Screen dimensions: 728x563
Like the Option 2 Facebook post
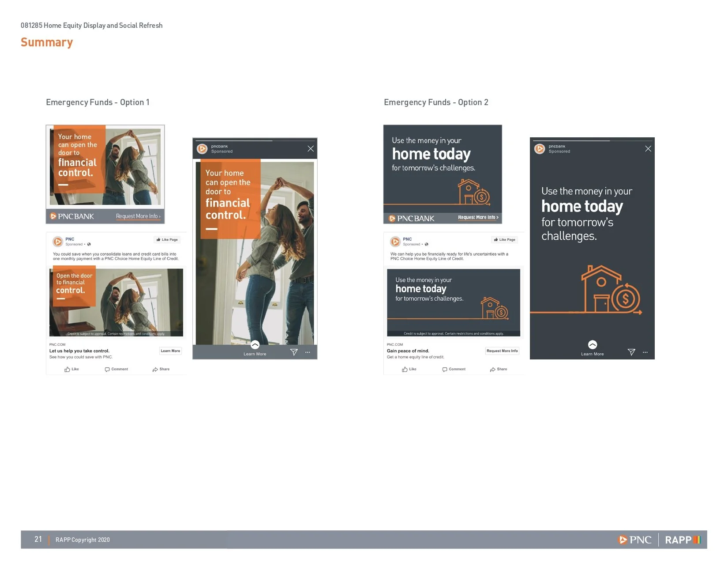coord(409,369)
